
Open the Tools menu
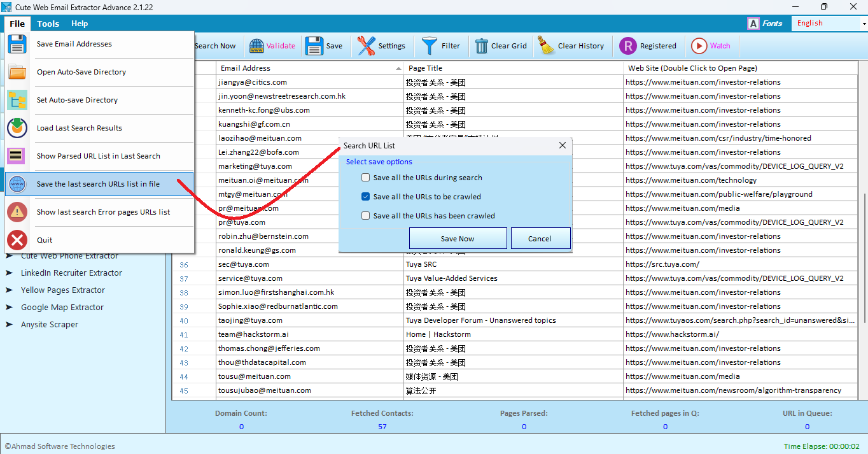[48, 24]
